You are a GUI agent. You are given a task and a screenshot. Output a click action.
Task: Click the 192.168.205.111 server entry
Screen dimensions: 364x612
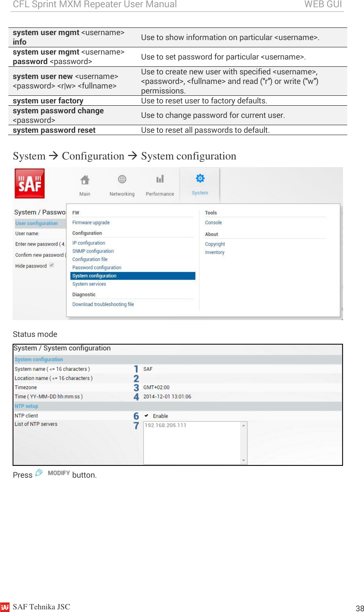pos(165,425)
